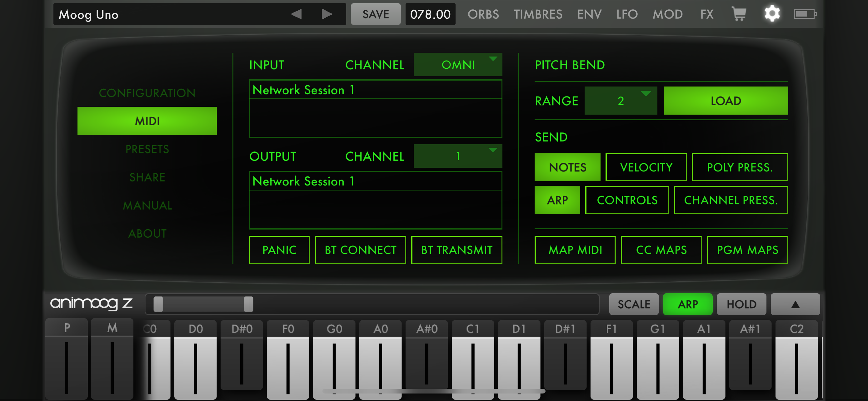
Task: Select Network Session 1 in input list
Action: [375, 90]
